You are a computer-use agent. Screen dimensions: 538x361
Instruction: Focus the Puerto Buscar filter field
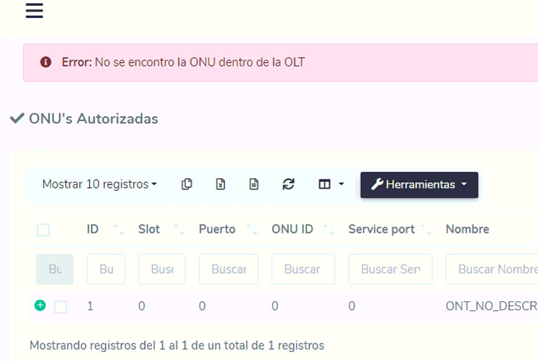tap(228, 269)
